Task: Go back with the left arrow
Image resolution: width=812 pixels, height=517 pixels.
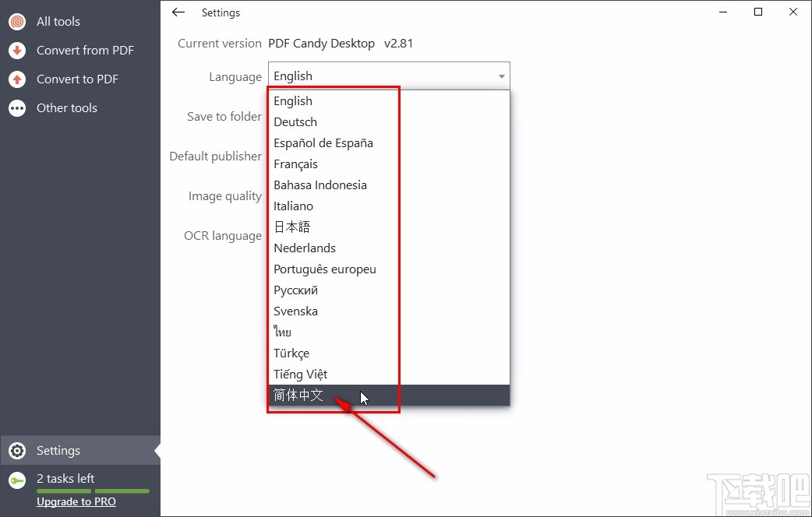Action: tap(178, 12)
